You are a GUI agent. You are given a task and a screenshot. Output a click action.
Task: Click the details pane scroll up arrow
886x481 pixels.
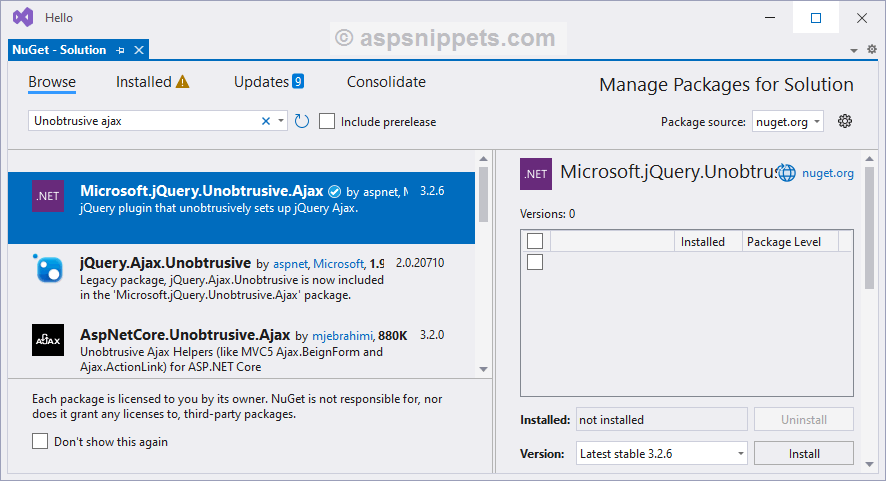tap(869, 158)
